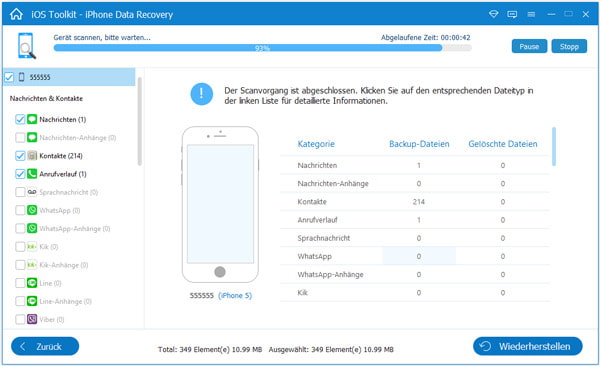This screenshot has width=600, height=366.
Task: Click the WhatsApp icon in sidebar
Action: (x=32, y=210)
